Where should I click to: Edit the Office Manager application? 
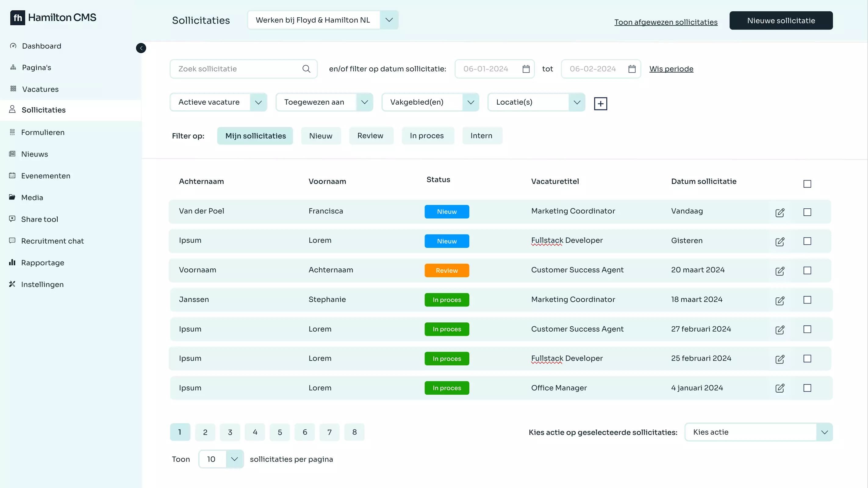(x=780, y=388)
